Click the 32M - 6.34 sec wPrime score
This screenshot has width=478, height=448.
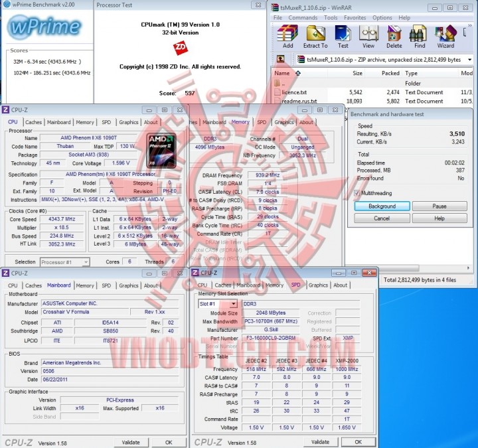click(x=47, y=62)
